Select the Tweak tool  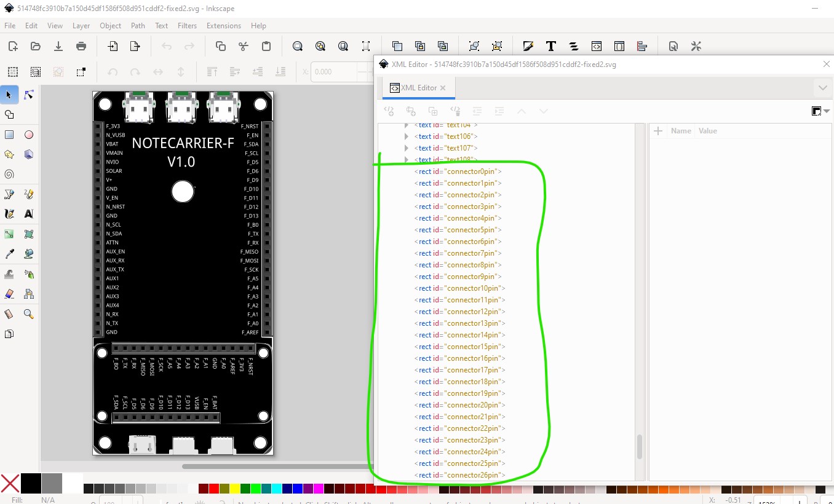click(x=9, y=274)
